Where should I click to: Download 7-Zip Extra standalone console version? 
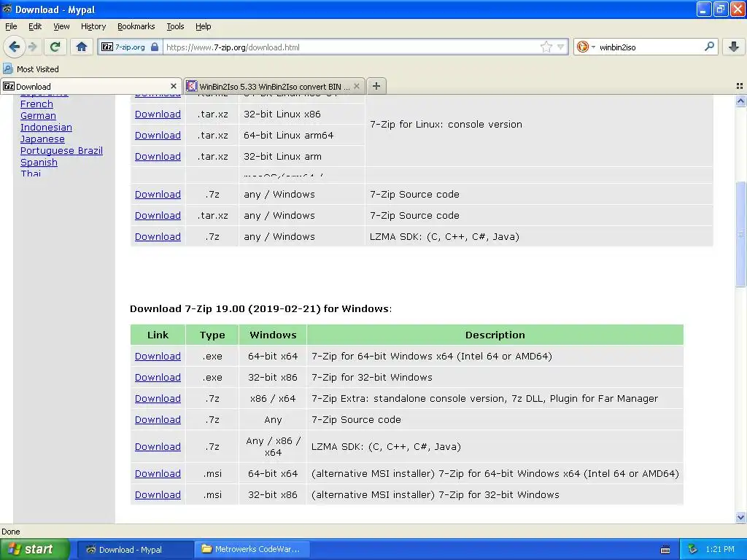click(158, 399)
